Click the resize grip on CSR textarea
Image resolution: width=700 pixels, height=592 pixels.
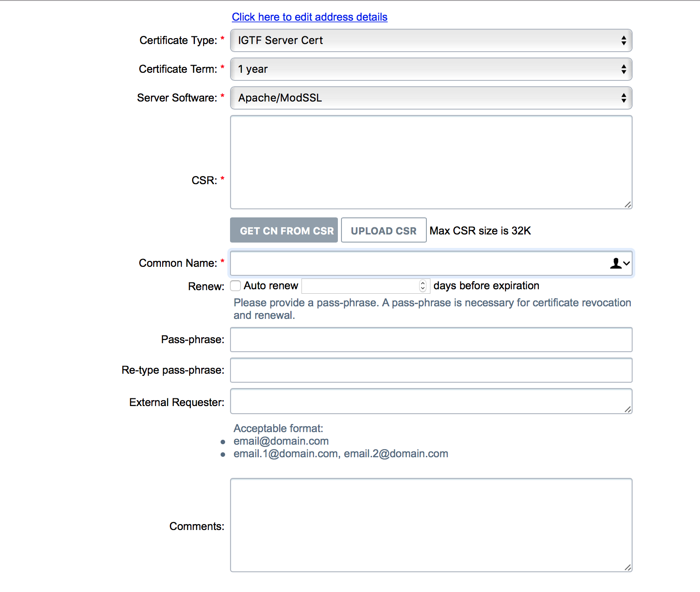[x=628, y=205]
